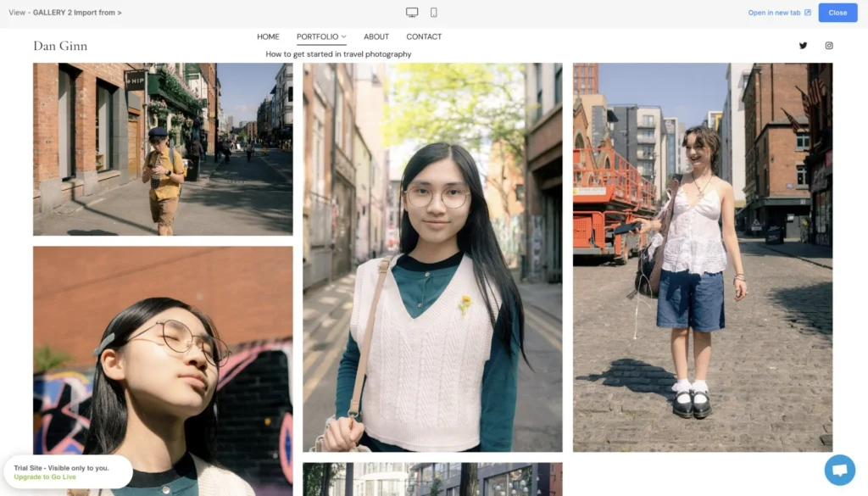Open the partially visible bottom center photo
Viewport: 868px width, 496px height.
point(432,479)
